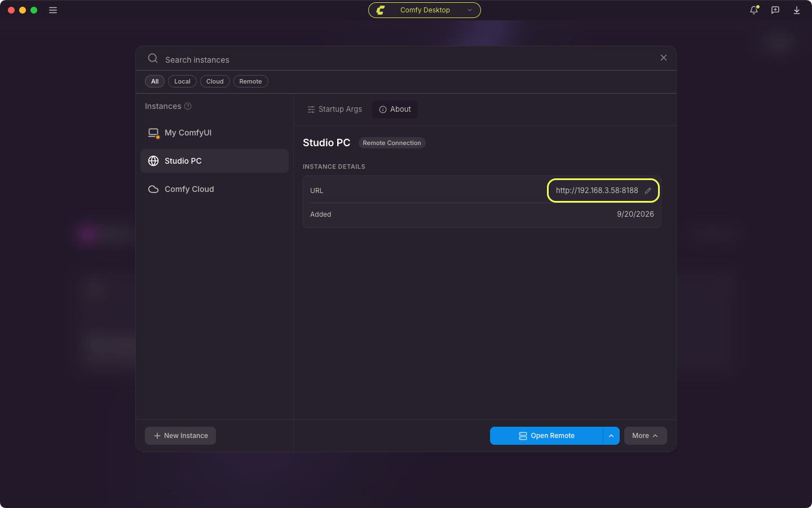Click the Studio PC heading
Viewport: 812px width, 508px height.
326,143
